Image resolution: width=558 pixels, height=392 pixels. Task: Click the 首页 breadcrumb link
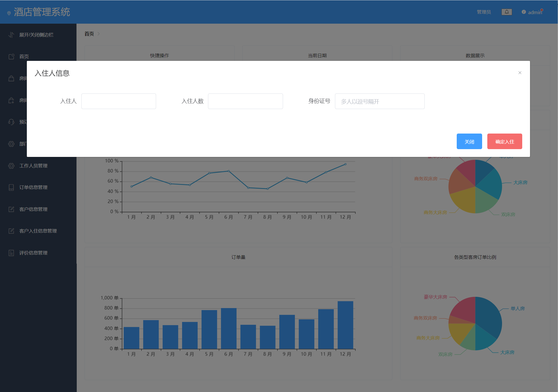coord(89,34)
